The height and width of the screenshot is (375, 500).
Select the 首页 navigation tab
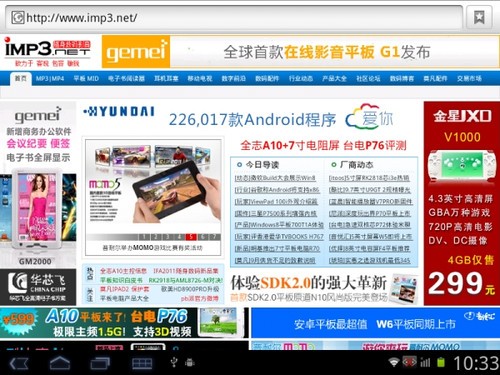21,78
